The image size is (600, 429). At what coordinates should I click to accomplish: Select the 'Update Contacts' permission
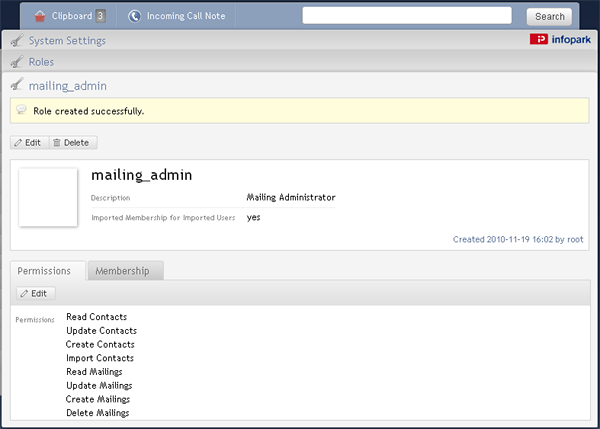(101, 331)
